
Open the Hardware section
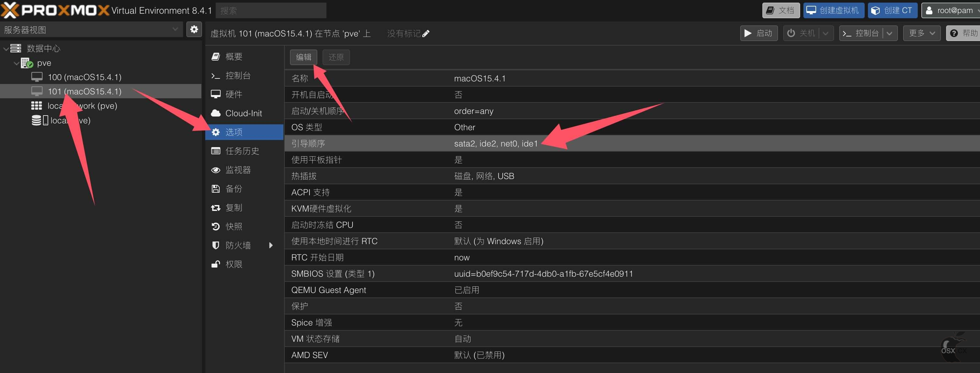(244, 94)
